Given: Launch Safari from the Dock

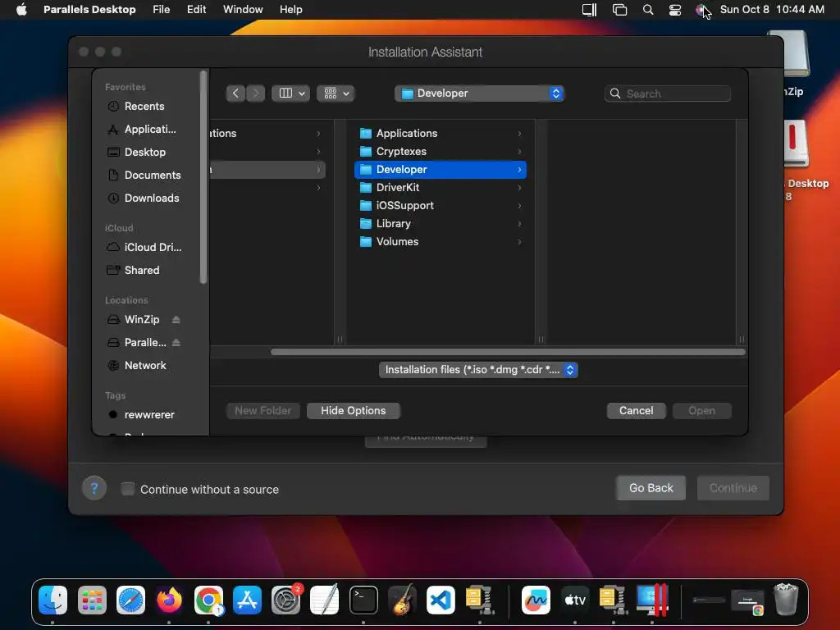Looking at the screenshot, I should (x=130, y=600).
